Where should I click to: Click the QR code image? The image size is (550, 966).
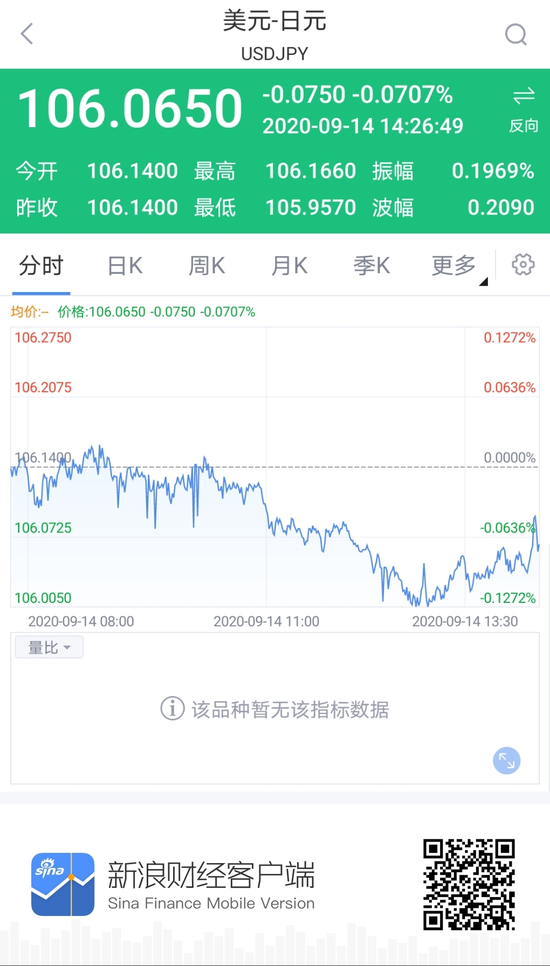click(469, 884)
